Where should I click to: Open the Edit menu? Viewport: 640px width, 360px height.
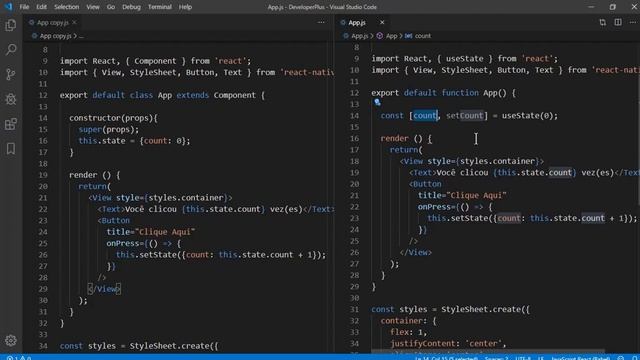pyautogui.click(x=41, y=7)
